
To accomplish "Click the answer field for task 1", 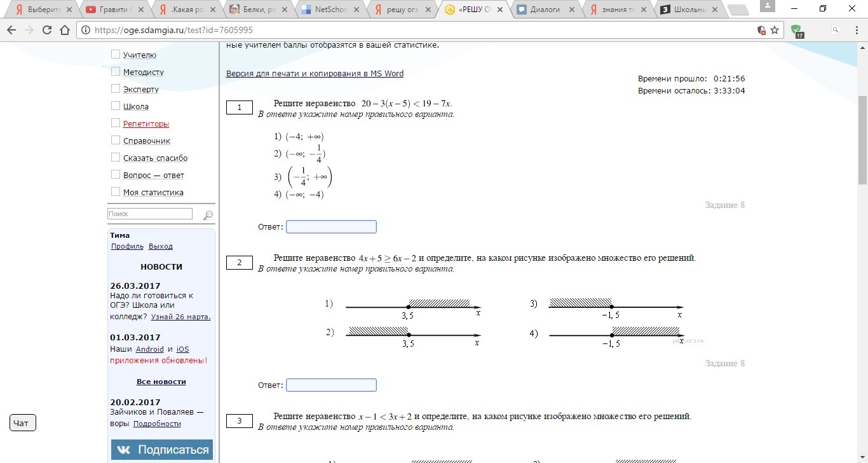I will (331, 227).
